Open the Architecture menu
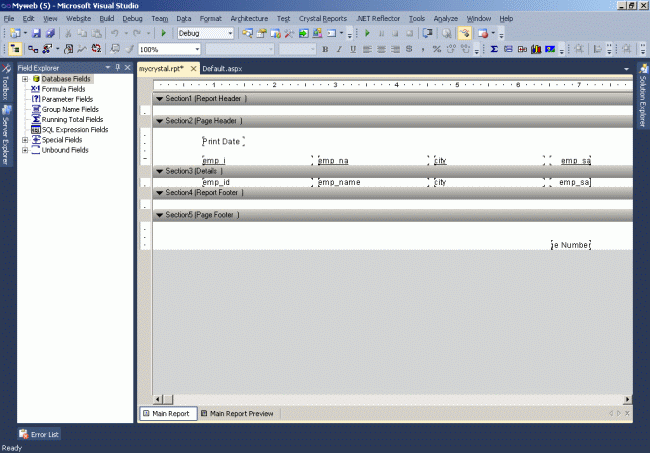The image size is (650, 453). coord(249,19)
